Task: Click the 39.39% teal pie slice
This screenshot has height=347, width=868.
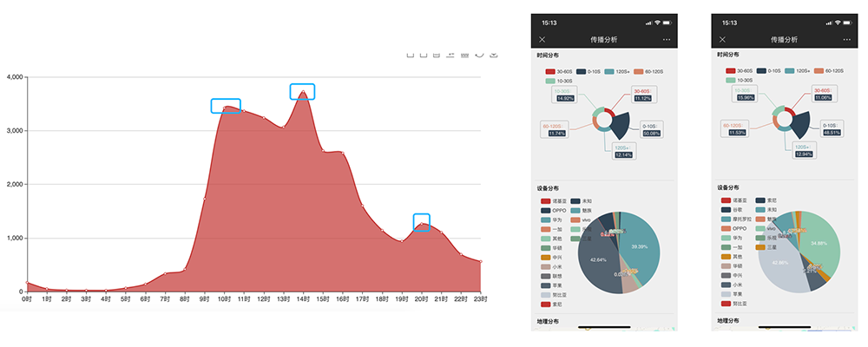Action: point(641,247)
